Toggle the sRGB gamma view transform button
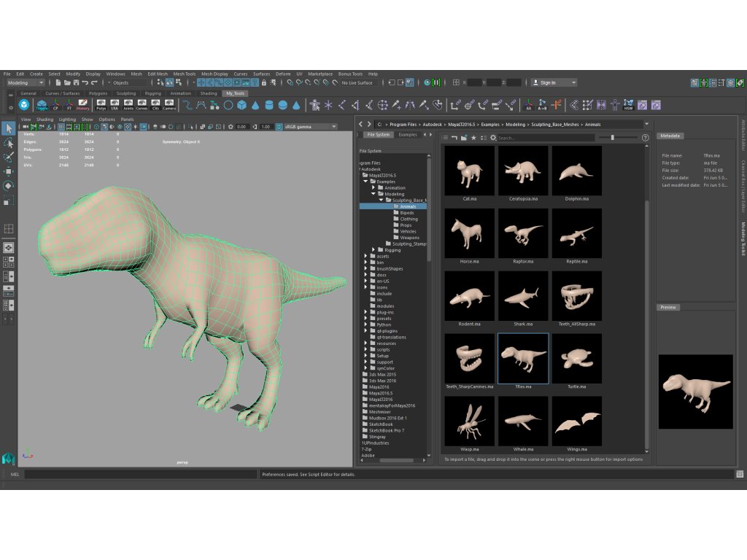 point(279,127)
